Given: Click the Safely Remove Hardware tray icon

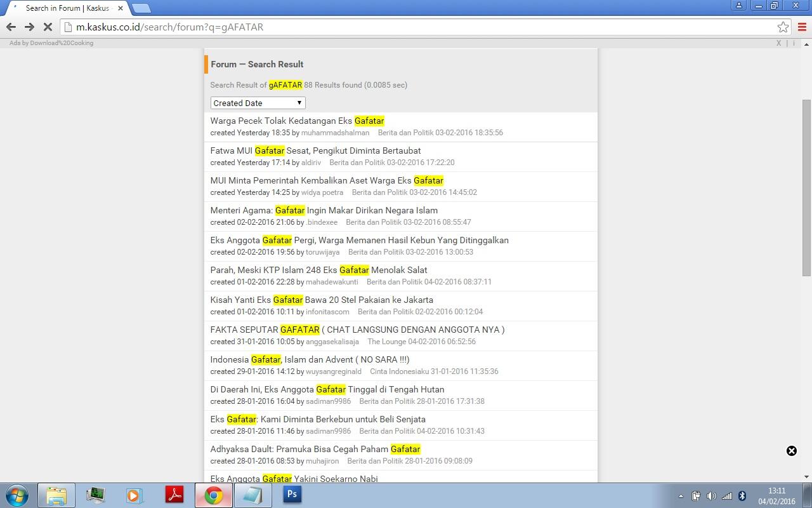Looking at the screenshot, I should coord(696,496).
